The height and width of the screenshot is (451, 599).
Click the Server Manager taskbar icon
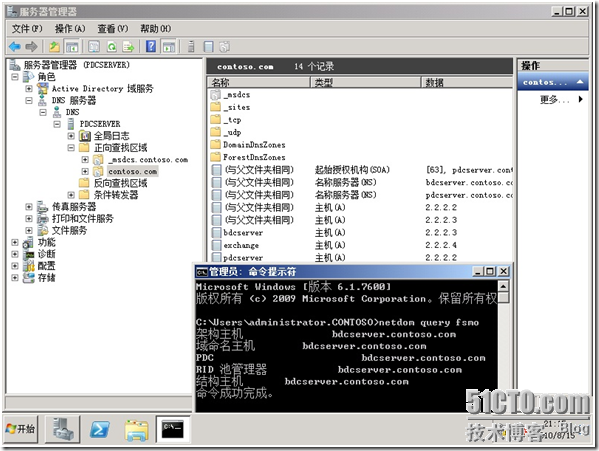pyautogui.click(x=63, y=429)
